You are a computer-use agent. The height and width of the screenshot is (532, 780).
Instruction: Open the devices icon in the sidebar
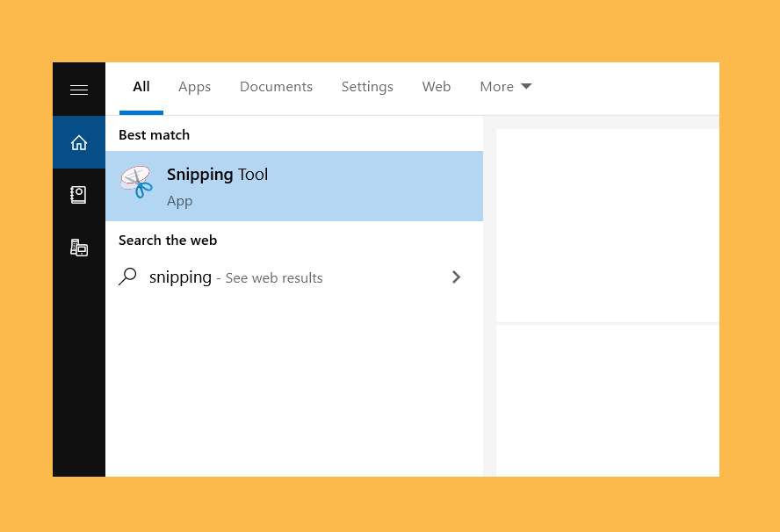78,248
